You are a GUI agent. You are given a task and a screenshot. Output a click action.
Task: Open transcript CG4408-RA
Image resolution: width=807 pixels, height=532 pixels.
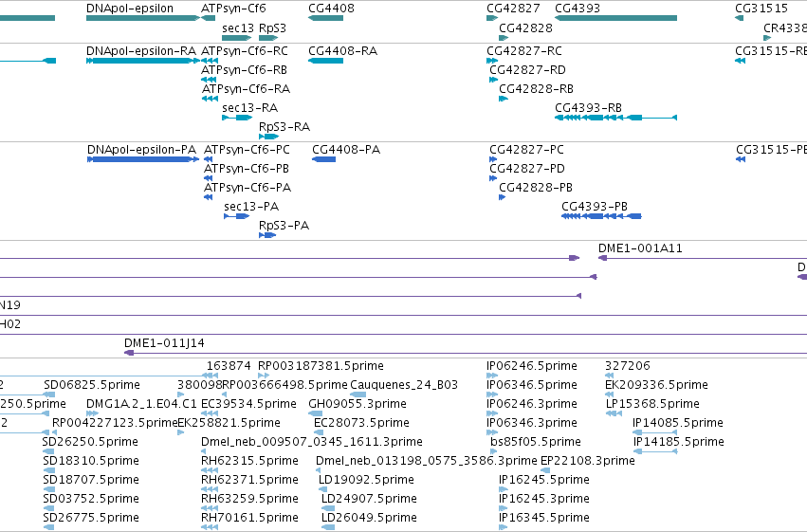pos(342,51)
